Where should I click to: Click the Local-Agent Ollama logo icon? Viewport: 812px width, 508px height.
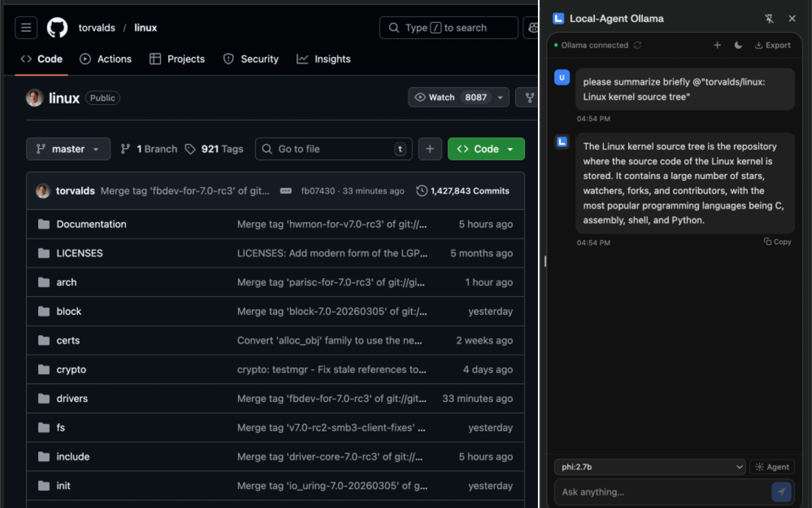558,18
